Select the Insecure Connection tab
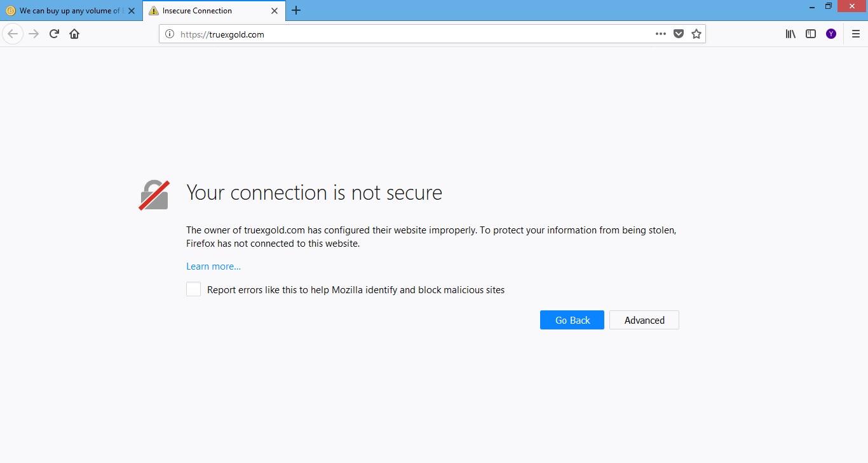Viewport: 868px width, 463px height. tap(214, 11)
